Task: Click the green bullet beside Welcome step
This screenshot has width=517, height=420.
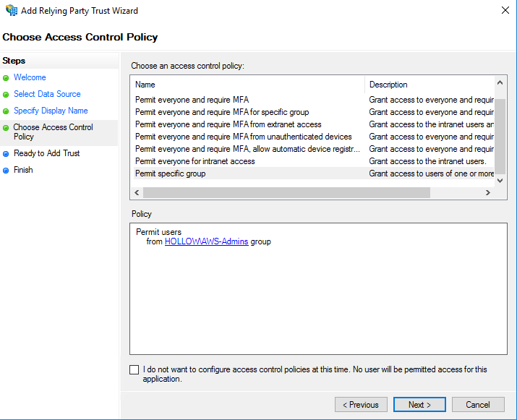Action: coord(6,78)
